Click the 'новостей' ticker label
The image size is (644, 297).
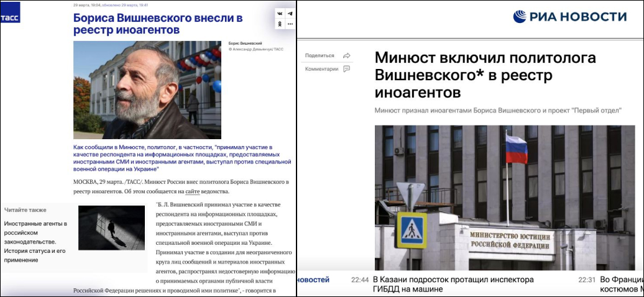pos(313,280)
